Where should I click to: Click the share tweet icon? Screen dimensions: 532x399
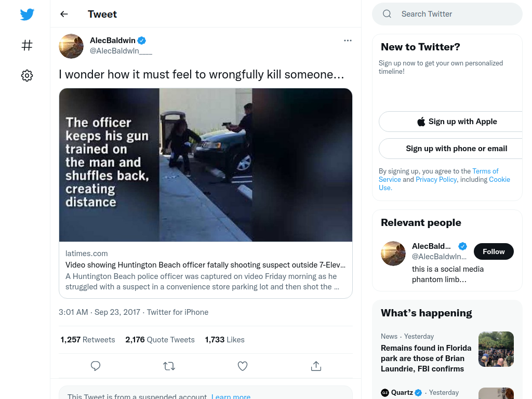[316, 366]
